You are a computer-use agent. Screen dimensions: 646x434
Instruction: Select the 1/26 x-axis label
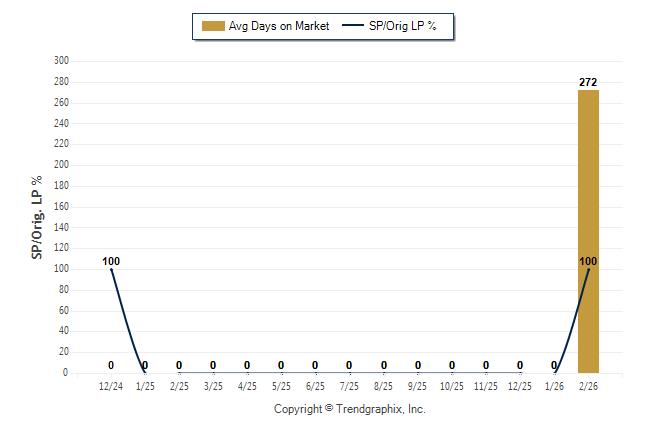tap(554, 387)
